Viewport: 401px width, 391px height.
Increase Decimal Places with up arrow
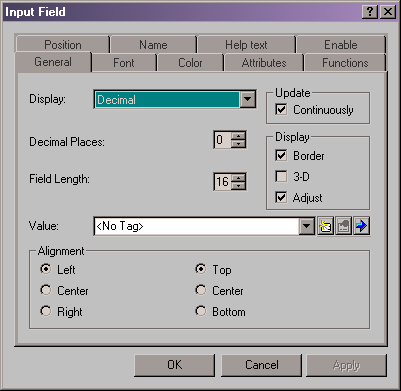tap(238, 136)
